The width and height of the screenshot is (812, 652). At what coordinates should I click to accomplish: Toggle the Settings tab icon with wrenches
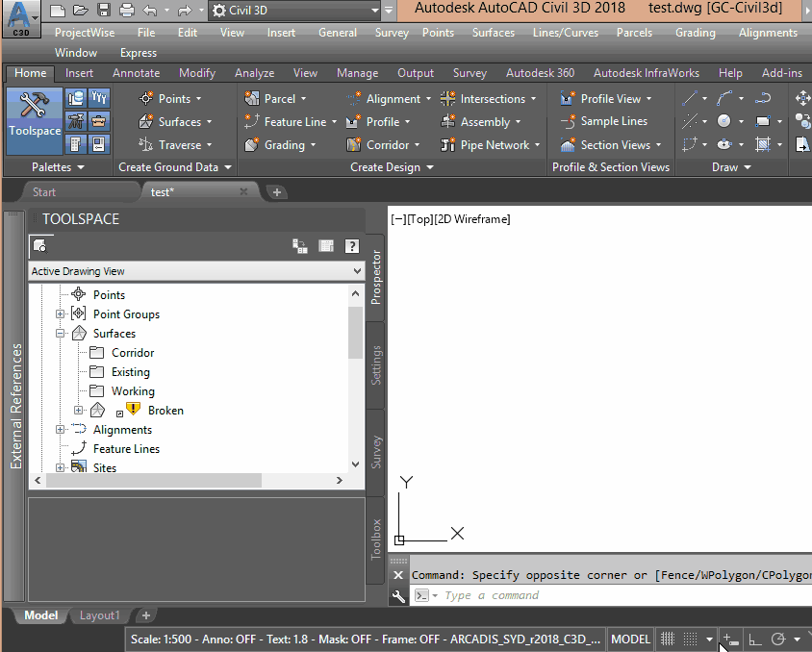click(x=98, y=98)
